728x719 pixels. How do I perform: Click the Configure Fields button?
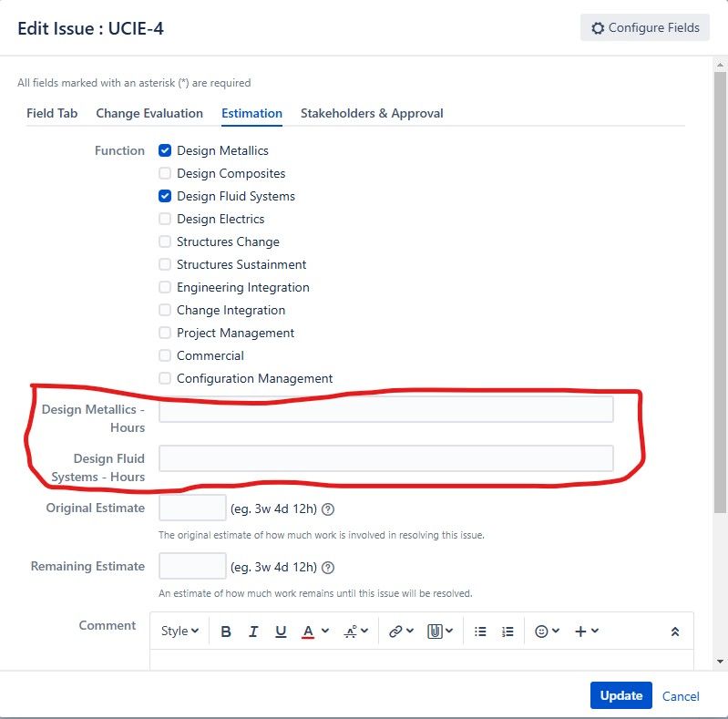pos(645,28)
